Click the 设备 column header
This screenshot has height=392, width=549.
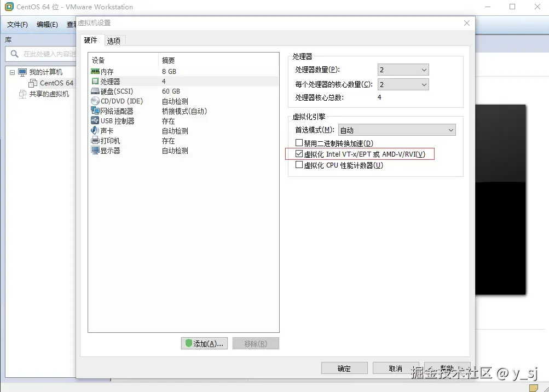99,60
